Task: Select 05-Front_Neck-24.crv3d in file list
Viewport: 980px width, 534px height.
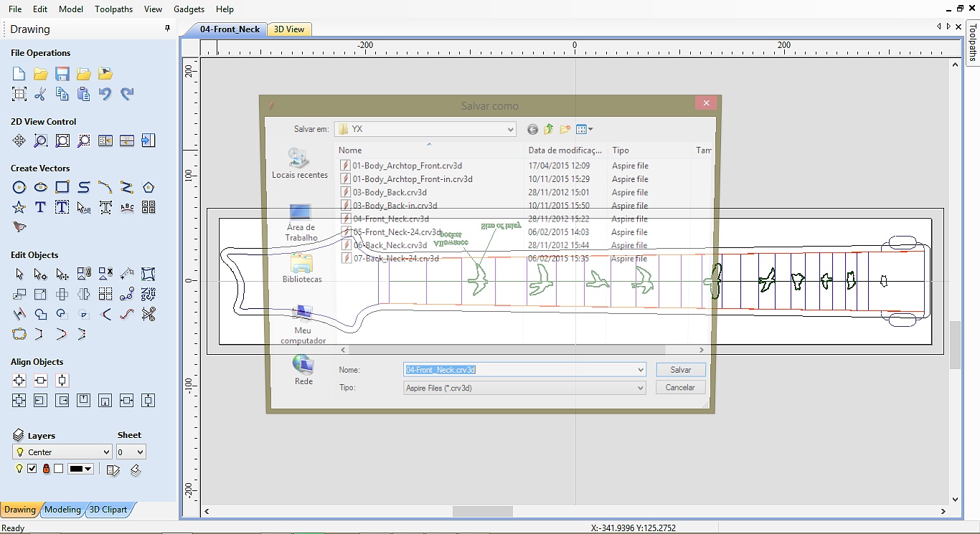Action: pos(397,232)
